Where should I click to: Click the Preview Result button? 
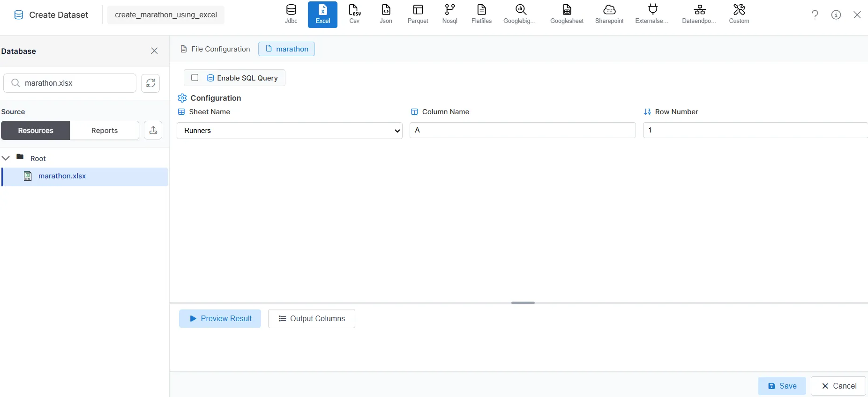click(220, 318)
